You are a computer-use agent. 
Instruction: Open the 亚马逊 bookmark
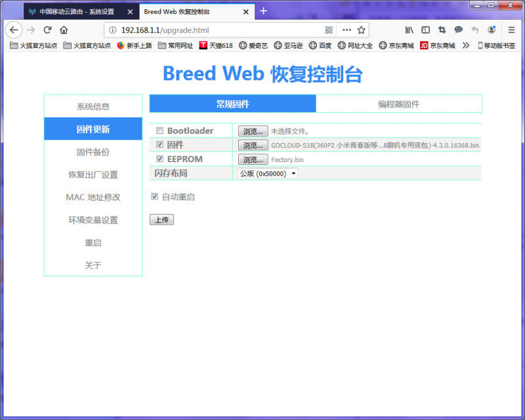click(288, 45)
